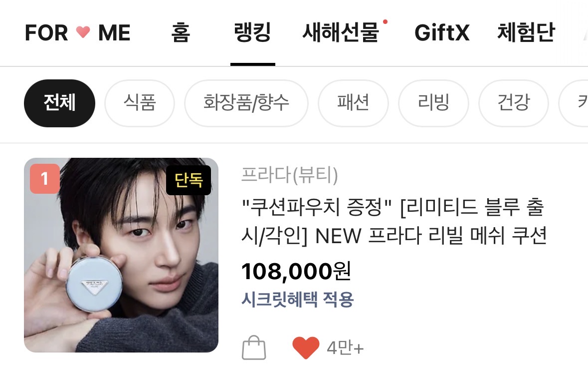This screenshot has width=588, height=365.
Task: Open the Prada cushion product thumbnail
Action: pos(121,255)
